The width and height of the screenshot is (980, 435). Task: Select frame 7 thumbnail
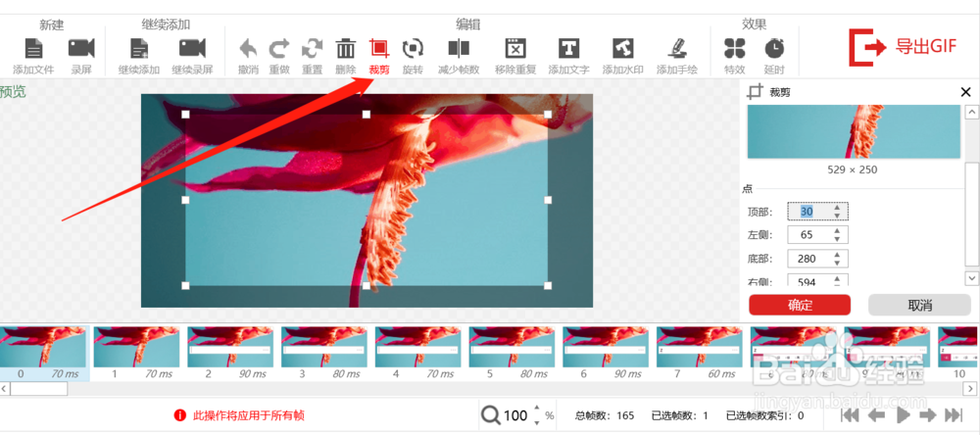(x=700, y=347)
